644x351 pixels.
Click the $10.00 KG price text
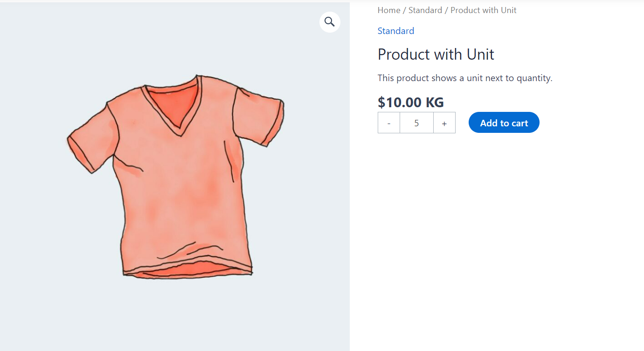tap(410, 102)
